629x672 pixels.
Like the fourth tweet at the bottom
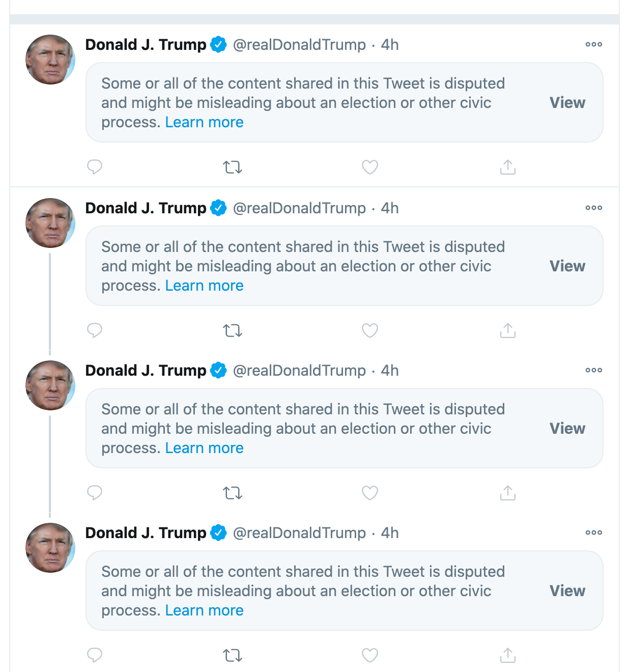[370, 655]
